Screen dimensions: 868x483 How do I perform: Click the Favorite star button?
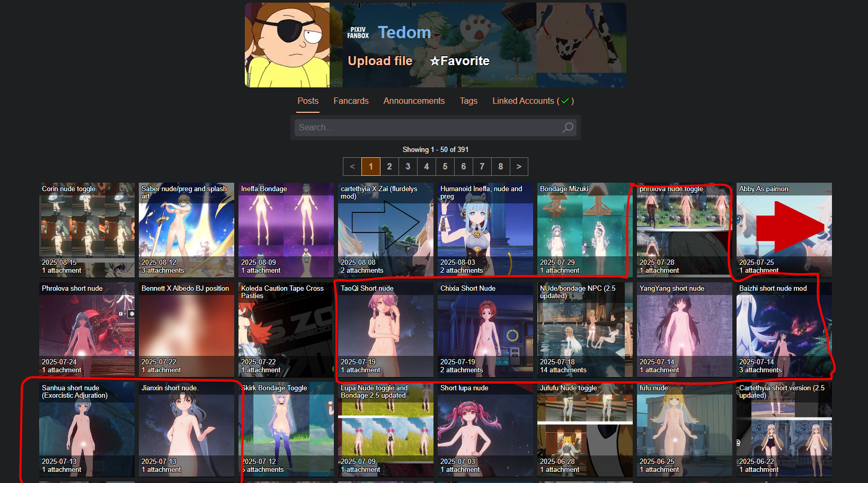click(x=459, y=61)
